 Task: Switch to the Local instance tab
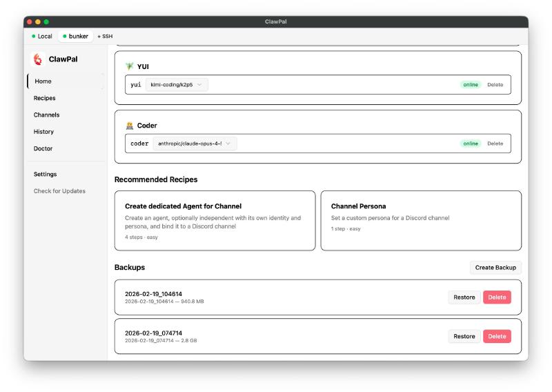click(x=41, y=36)
